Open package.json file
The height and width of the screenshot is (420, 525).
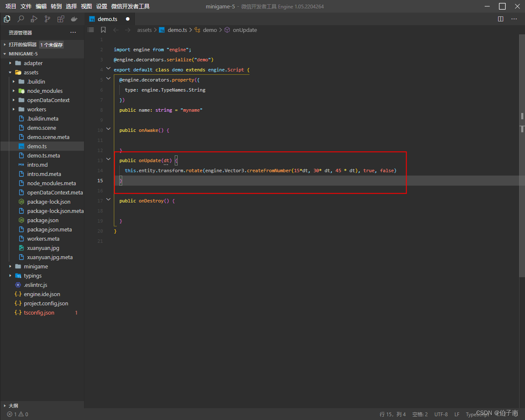point(42,220)
